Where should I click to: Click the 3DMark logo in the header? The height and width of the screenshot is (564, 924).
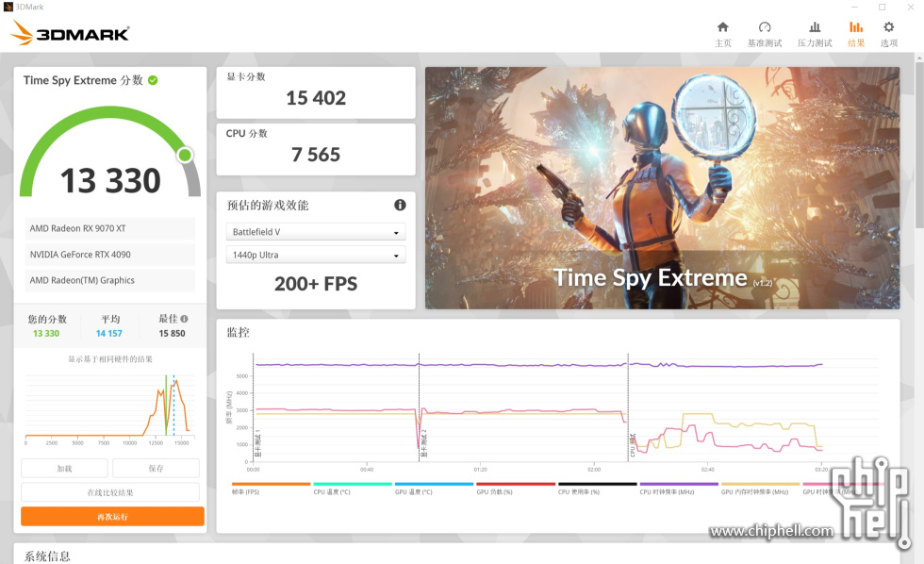tap(70, 33)
